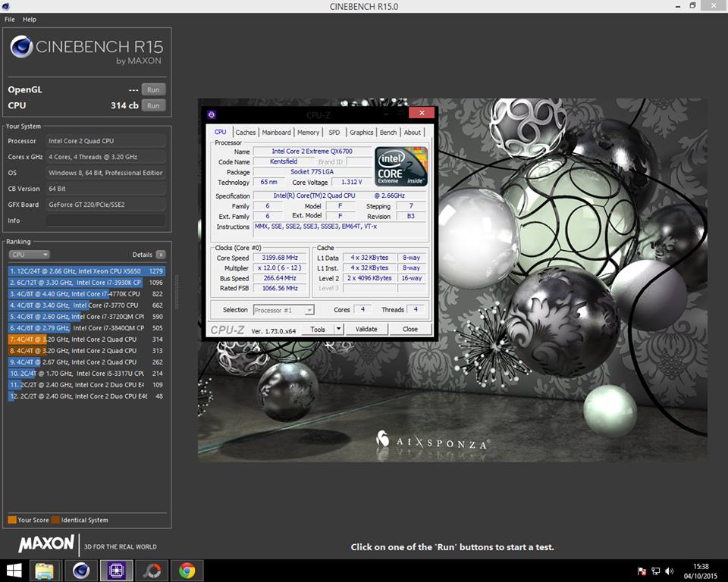Click the Intel Core 2 Extreme logo
This screenshot has width=728, height=582.
pos(401,167)
